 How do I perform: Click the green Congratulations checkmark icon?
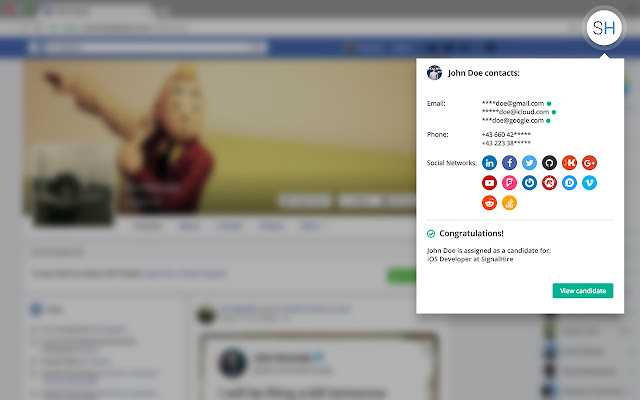tap(431, 233)
